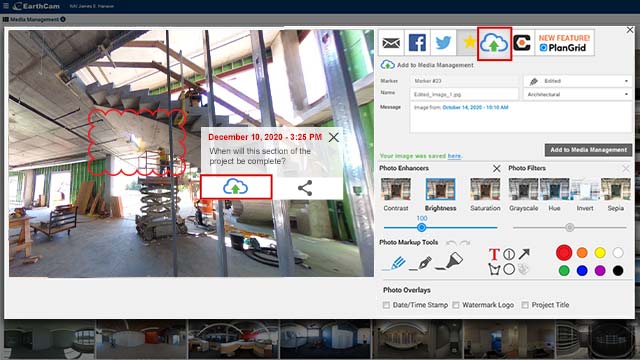Select the arrow markup tool
The width and height of the screenshot is (640, 360).
point(524,254)
